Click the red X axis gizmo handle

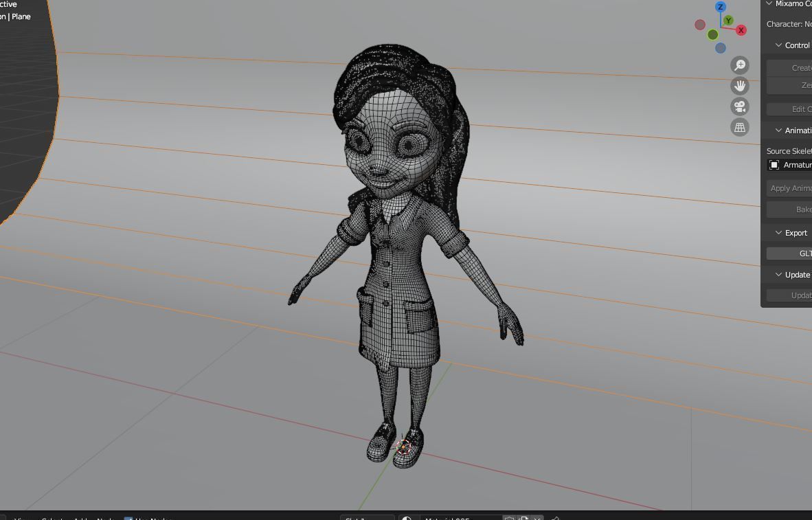[741, 30]
